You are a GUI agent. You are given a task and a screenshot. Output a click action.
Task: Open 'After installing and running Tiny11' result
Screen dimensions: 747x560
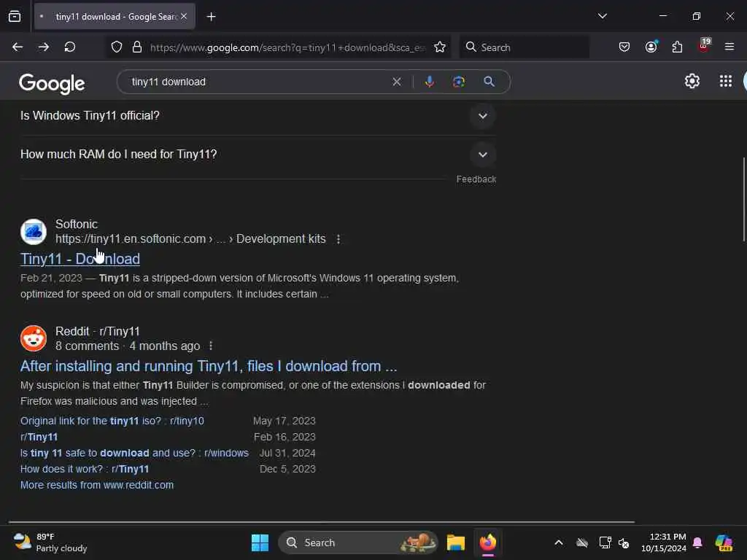(x=208, y=366)
